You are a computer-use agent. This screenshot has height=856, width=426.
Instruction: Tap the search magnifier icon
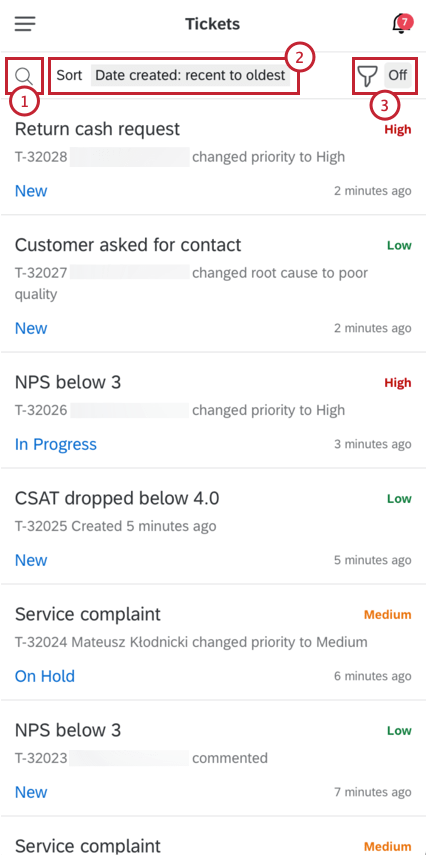pyautogui.click(x=25, y=75)
